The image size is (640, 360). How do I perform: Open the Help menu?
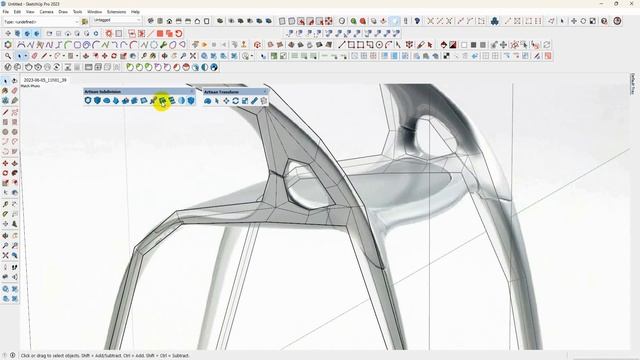[135, 12]
